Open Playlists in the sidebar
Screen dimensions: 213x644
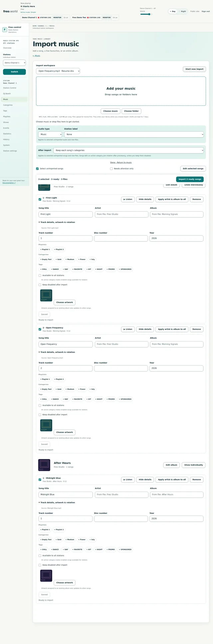[7, 117]
